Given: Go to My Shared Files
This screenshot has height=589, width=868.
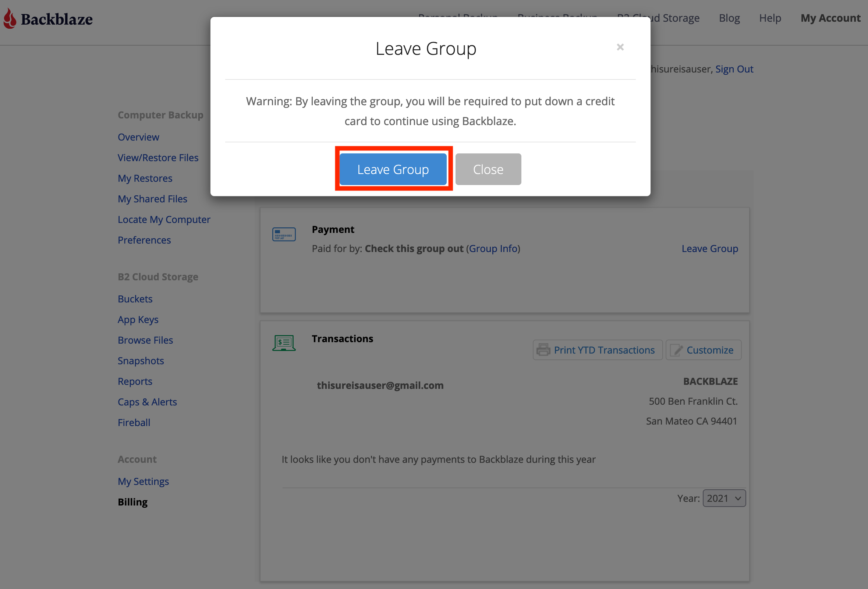Looking at the screenshot, I should tap(152, 199).
